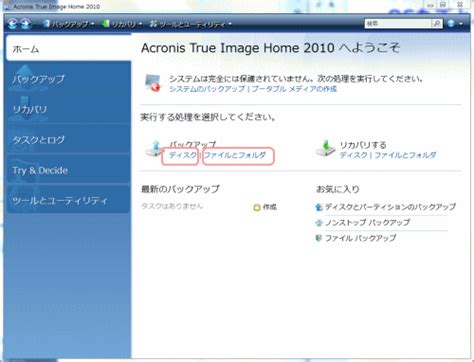
Task: Click the nonstop backup icon
Action: pos(319,223)
